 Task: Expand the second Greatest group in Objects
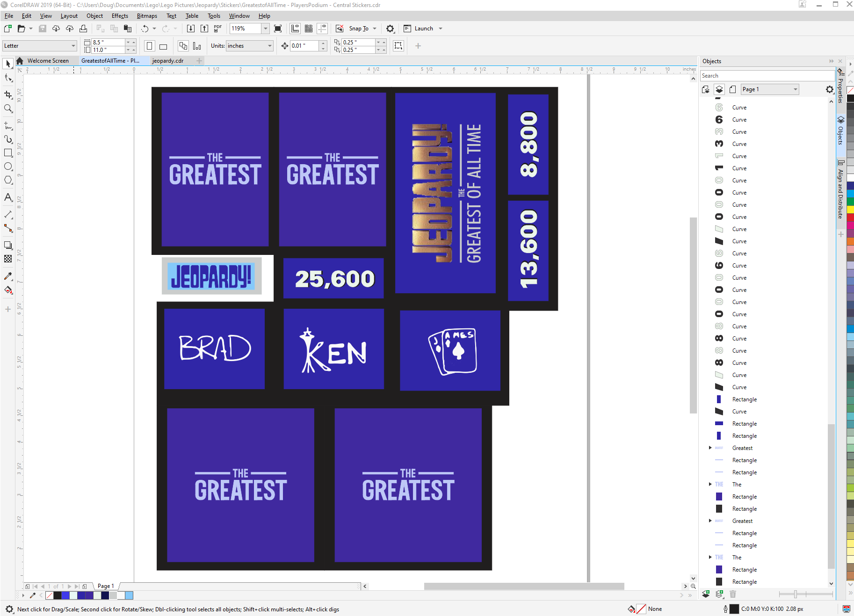710,521
